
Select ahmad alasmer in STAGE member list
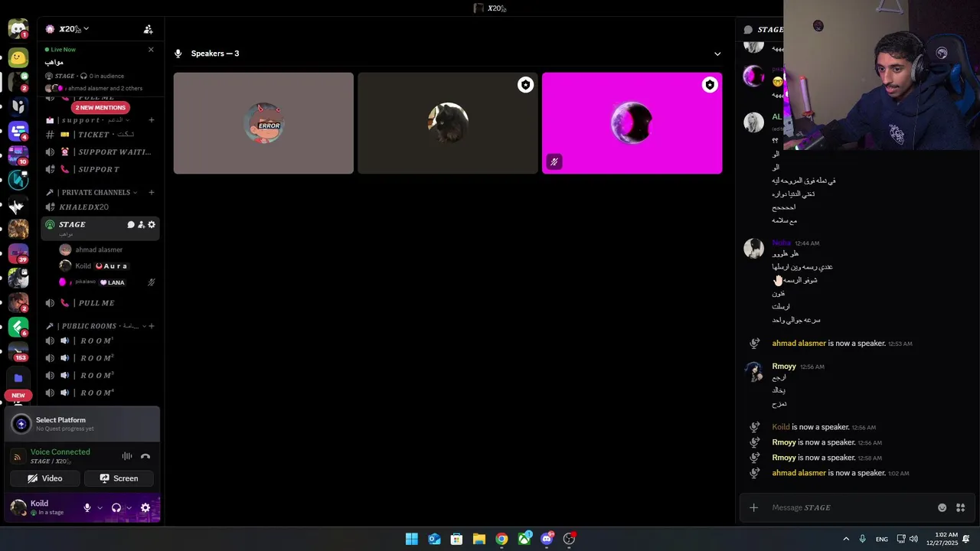pos(107,249)
